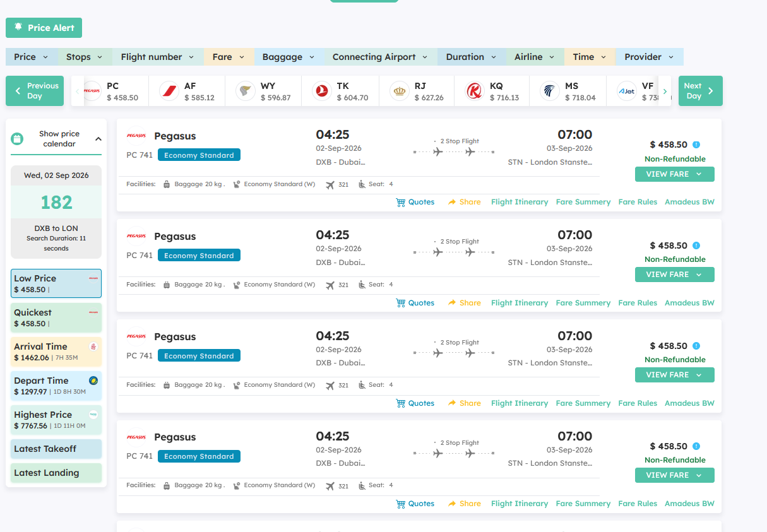Expand the Stops filter
767x532 pixels.
85,57
